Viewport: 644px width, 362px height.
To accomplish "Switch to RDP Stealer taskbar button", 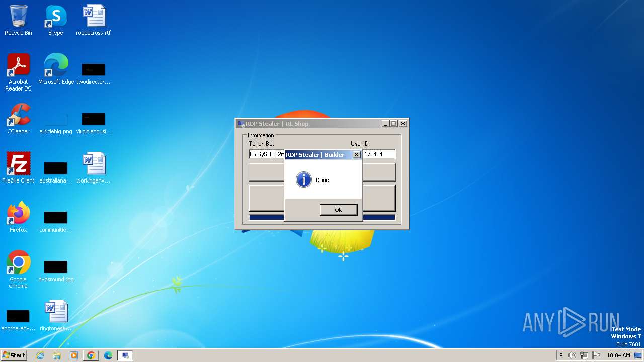I will pyautogui.click(x=125, y=355).
